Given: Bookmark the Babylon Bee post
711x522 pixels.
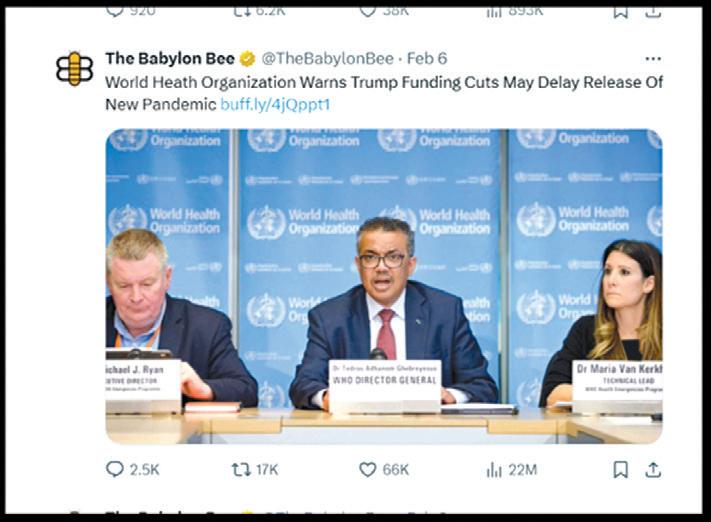Looking at the screenshot, I should click(x=620, y=470).
